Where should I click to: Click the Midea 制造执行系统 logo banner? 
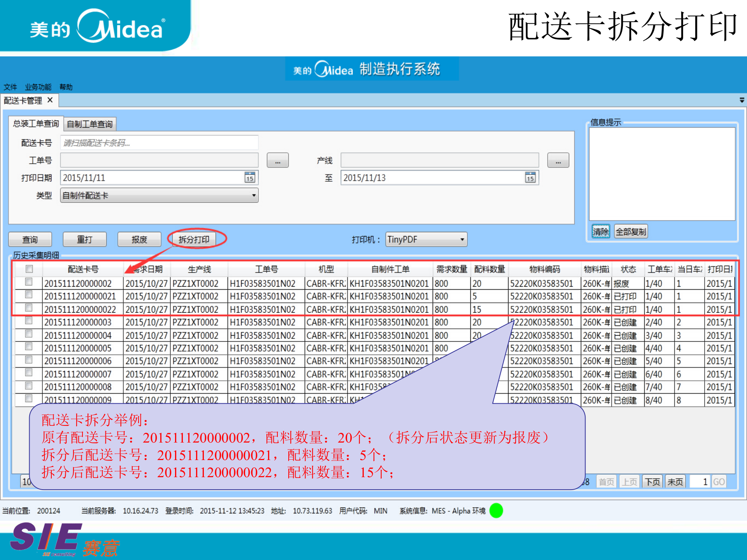tap(372, 69)
